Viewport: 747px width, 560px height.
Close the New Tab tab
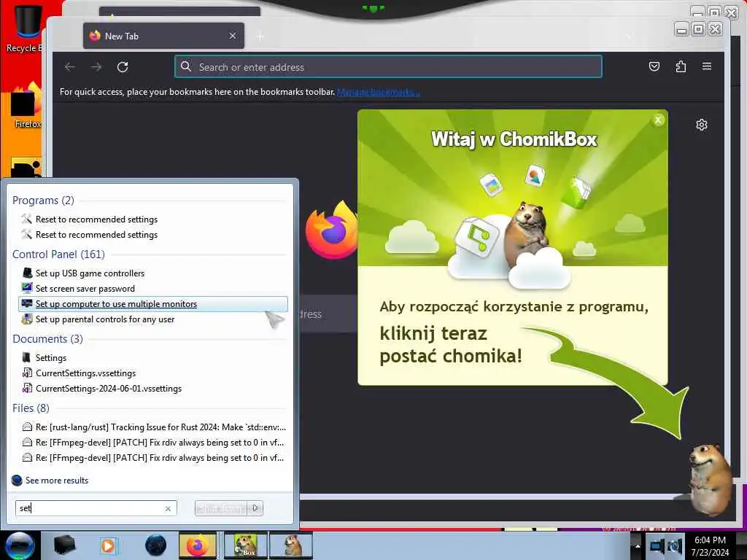tap(233, 36)
